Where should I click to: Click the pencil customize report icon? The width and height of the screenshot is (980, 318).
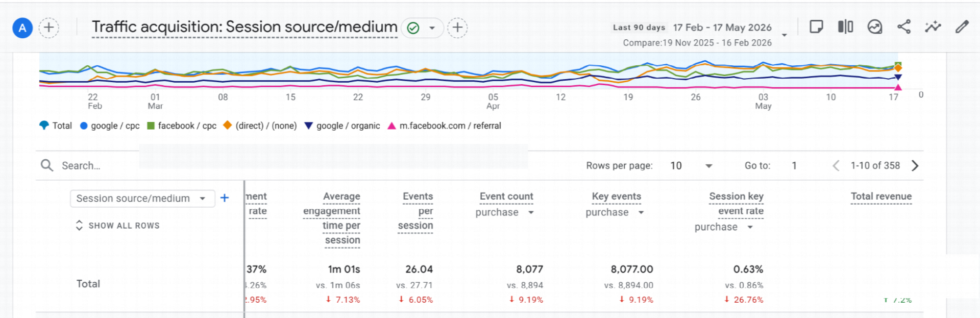[x=962, y=27]
